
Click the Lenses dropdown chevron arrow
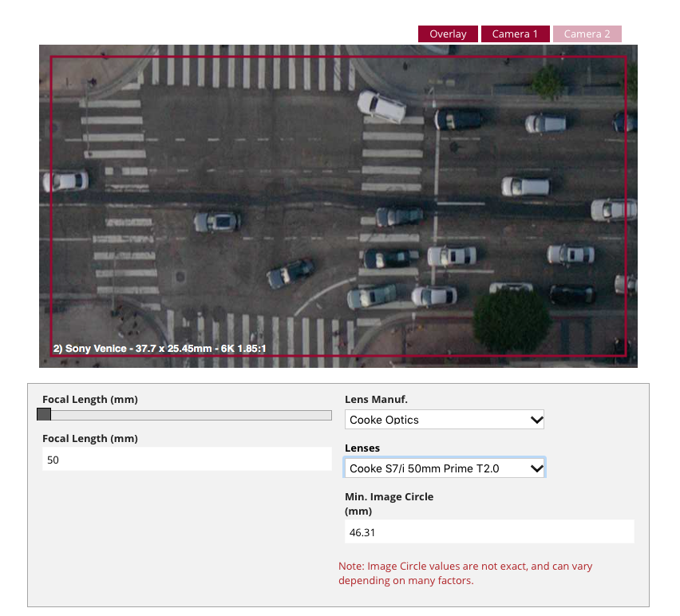[x=536, y=468]
